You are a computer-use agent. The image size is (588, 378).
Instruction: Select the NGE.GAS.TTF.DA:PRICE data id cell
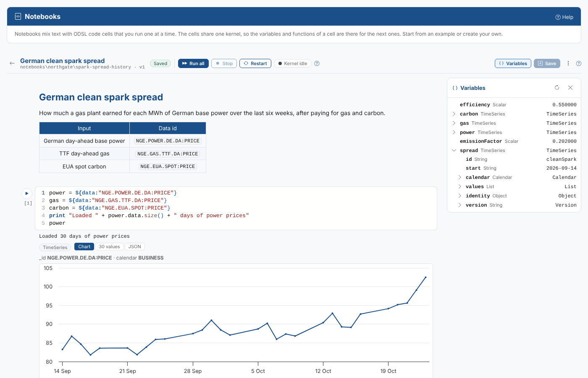coord(168,154)
